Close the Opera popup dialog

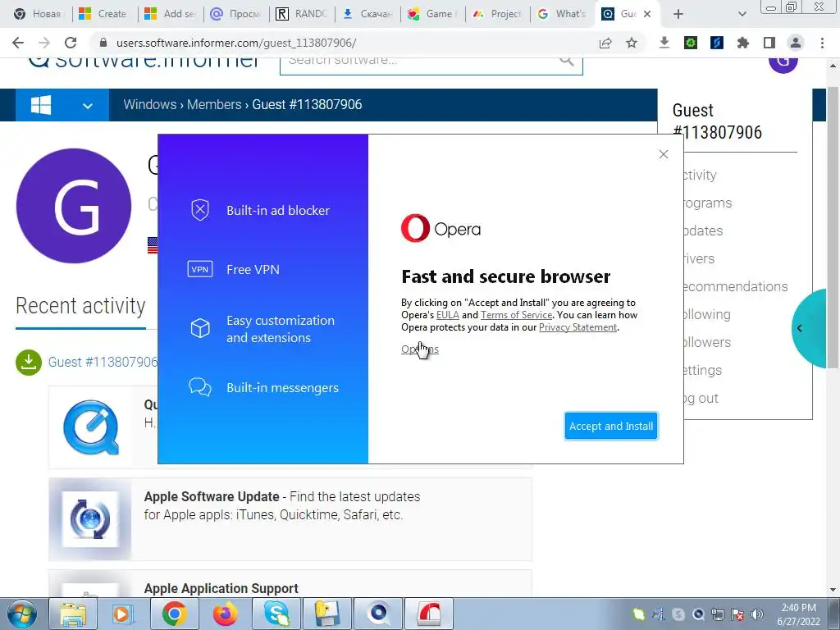click(x=663, y=154)
